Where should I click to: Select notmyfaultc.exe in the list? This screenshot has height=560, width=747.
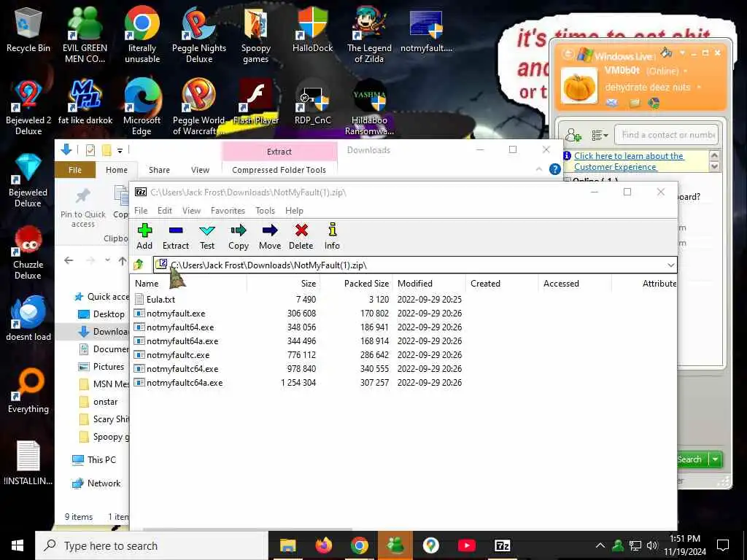pyautogui.click(x=178, y=355)
